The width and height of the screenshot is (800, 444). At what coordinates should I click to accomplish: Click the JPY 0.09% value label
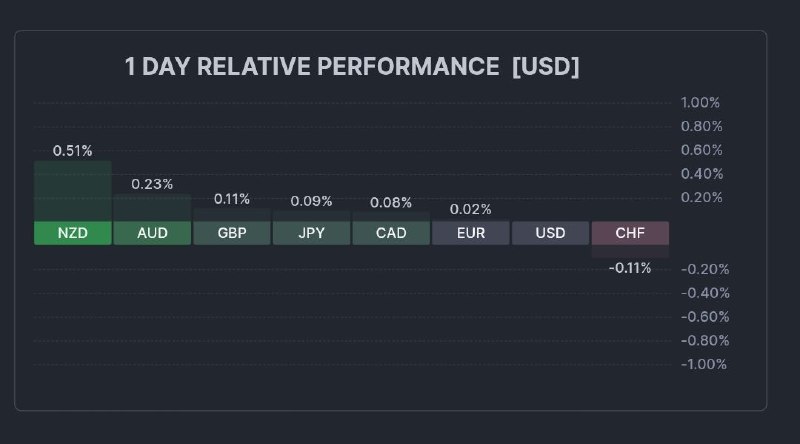click(x=311, y=201)
